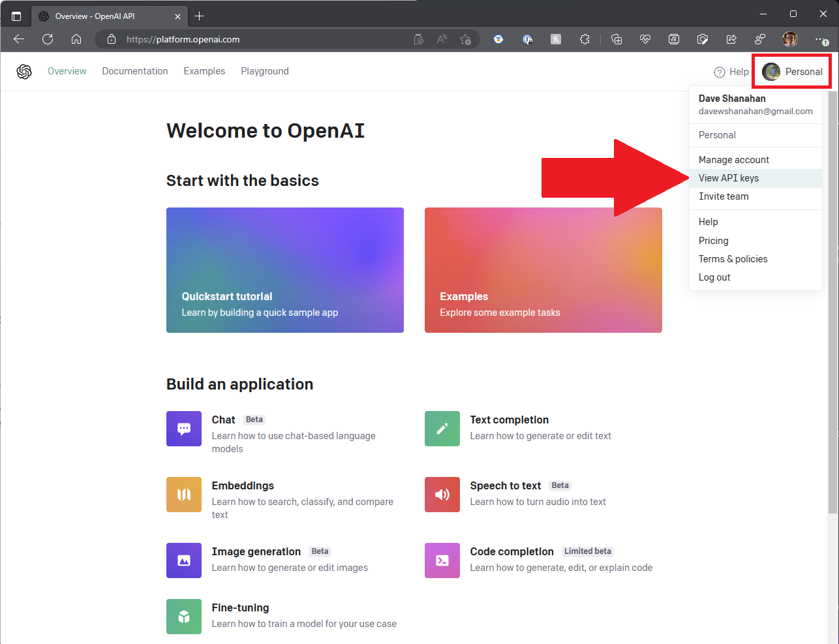Select Help in the account menu
The image size is (839, 644).
point(755,222)
